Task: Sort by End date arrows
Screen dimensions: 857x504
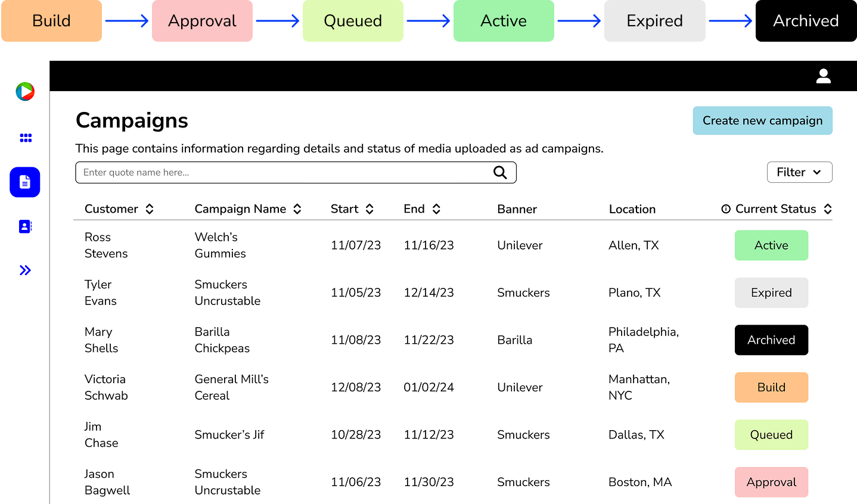Action: (x=436, y=209)
